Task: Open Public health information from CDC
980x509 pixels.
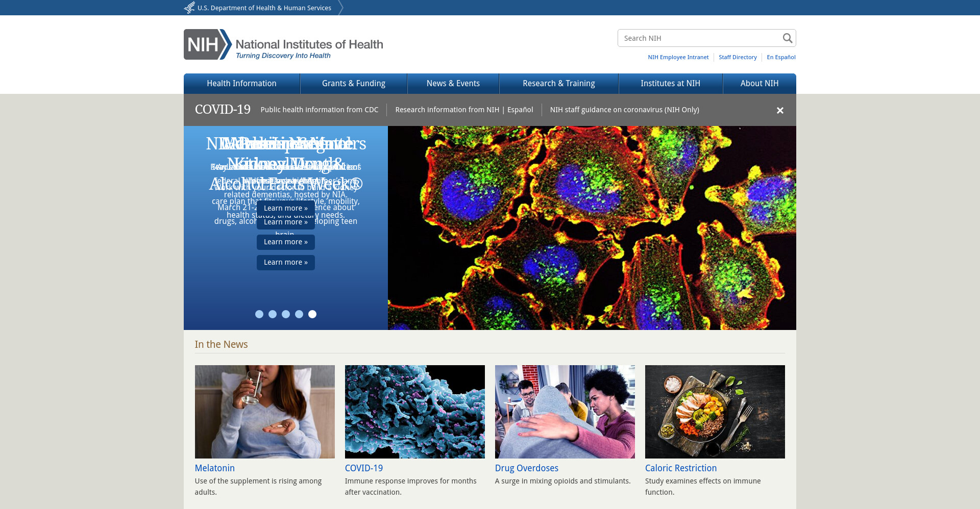Action: [x=320, y=110]
